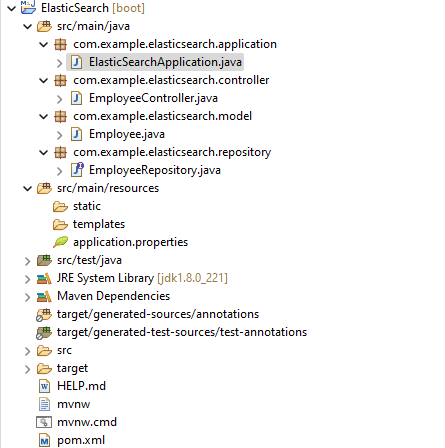Select the static folder item

coord(77,206)
